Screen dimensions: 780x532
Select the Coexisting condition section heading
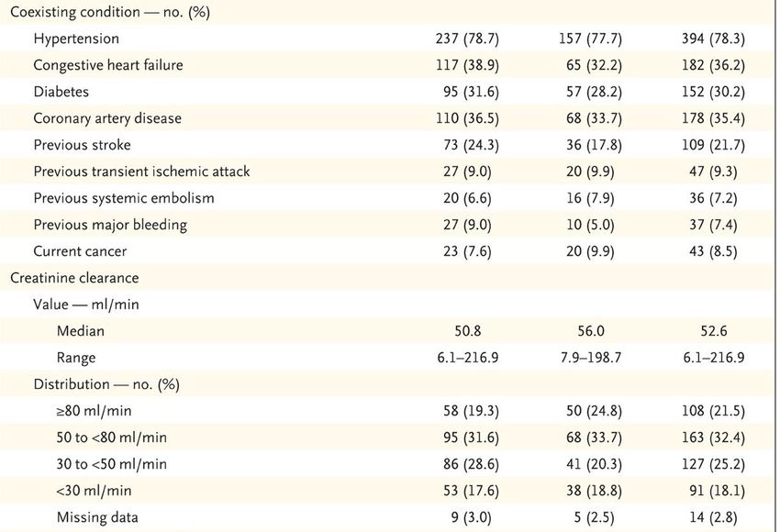(110, 12)
